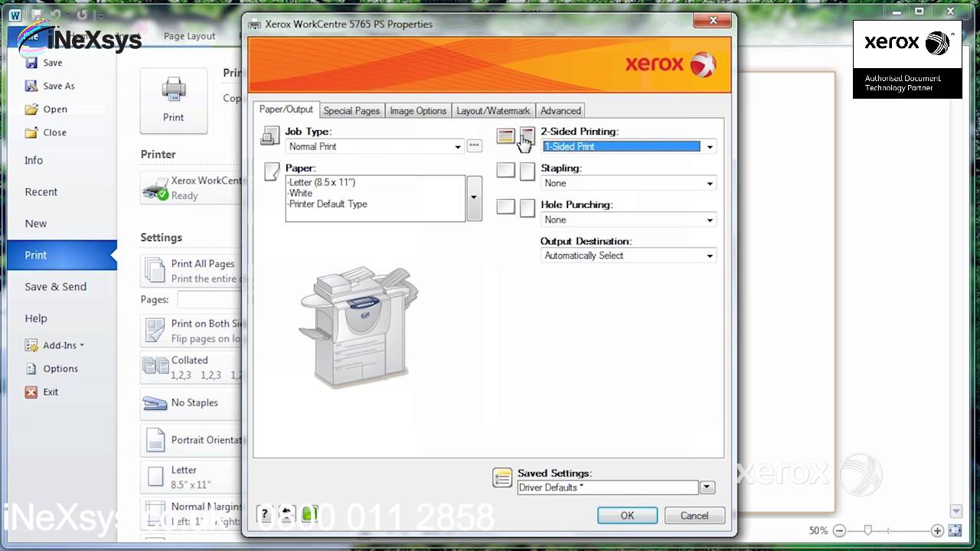The width and height of the screenshot is (980, 551).
Task: Click the Print button with printer icon
Action: 173,101
